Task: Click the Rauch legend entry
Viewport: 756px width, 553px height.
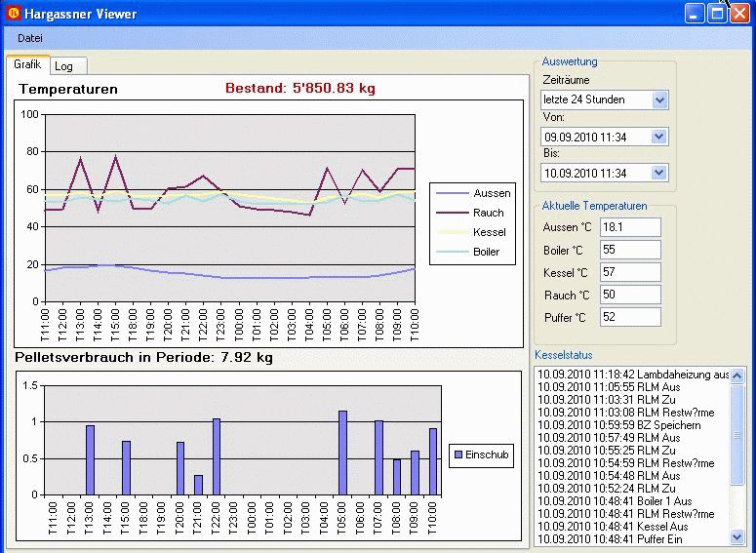Action: tap(488, 213)
